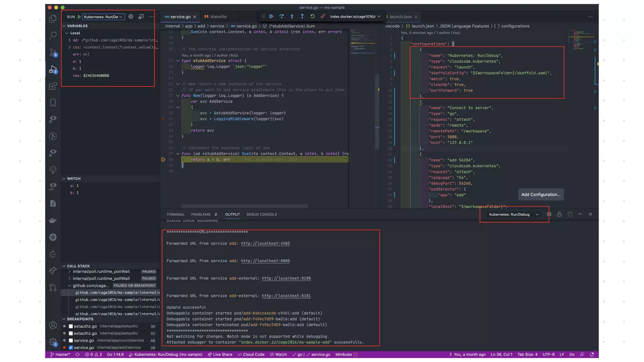Open the Kubernetes Run/Debug configuration dropdown
This screenshot has height=362, width=644.
pos(103,17)
